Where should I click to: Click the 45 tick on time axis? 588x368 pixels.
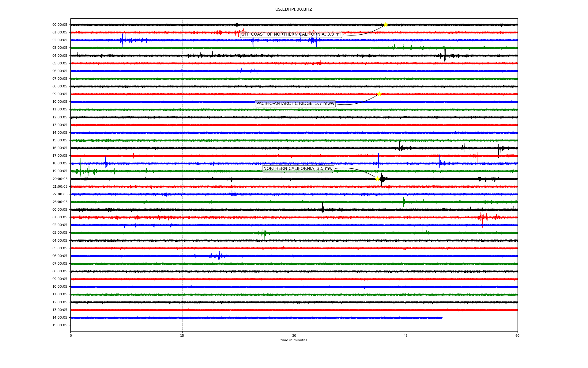pos(406,335)
